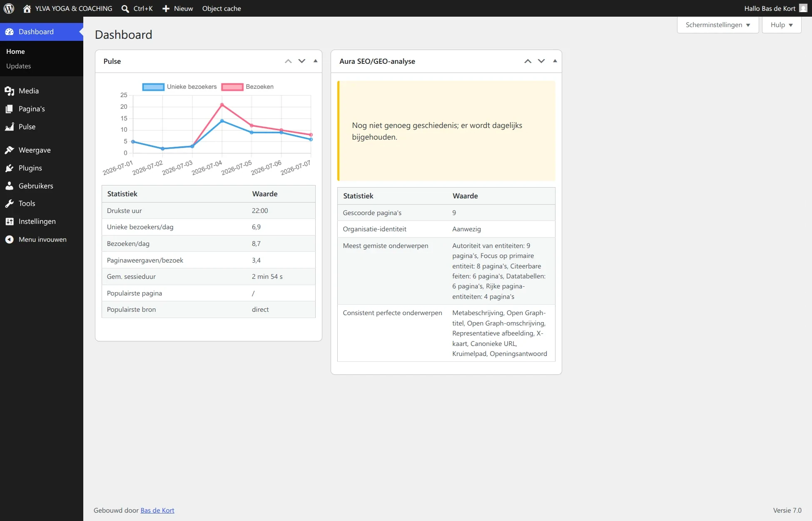Click the WordPress logo icon
The image size is (812, 521).
pos(9,8)
